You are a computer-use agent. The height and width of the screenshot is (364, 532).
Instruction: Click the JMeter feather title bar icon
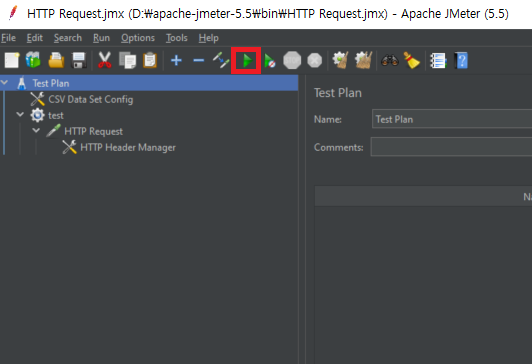click(x=13, y=13)
